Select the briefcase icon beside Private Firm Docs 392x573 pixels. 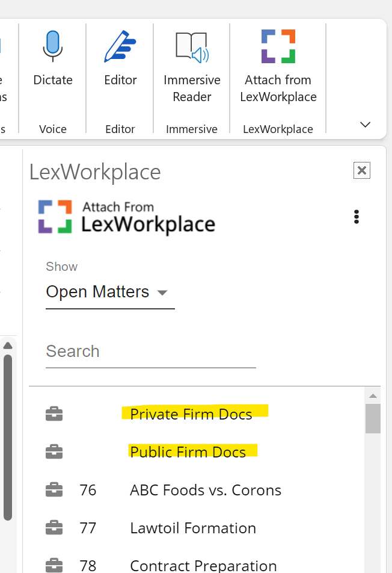(x=54, y=413)
